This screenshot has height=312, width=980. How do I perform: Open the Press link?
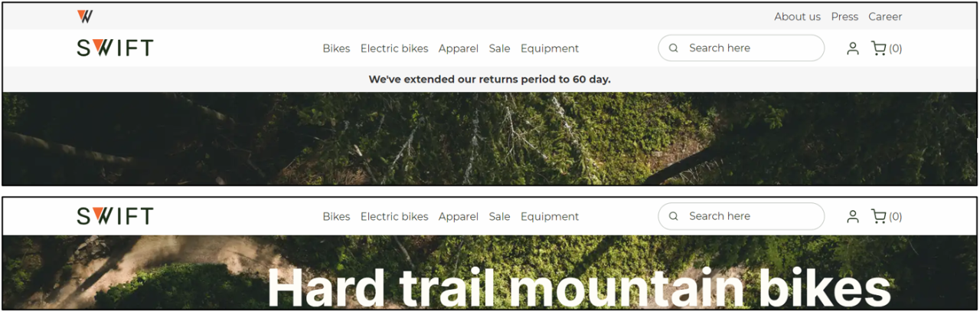pyautogui.click(x=844, y=17)
